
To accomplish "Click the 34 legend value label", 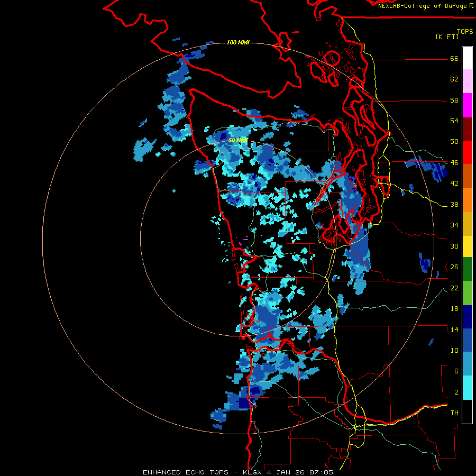I will (454, 225).
